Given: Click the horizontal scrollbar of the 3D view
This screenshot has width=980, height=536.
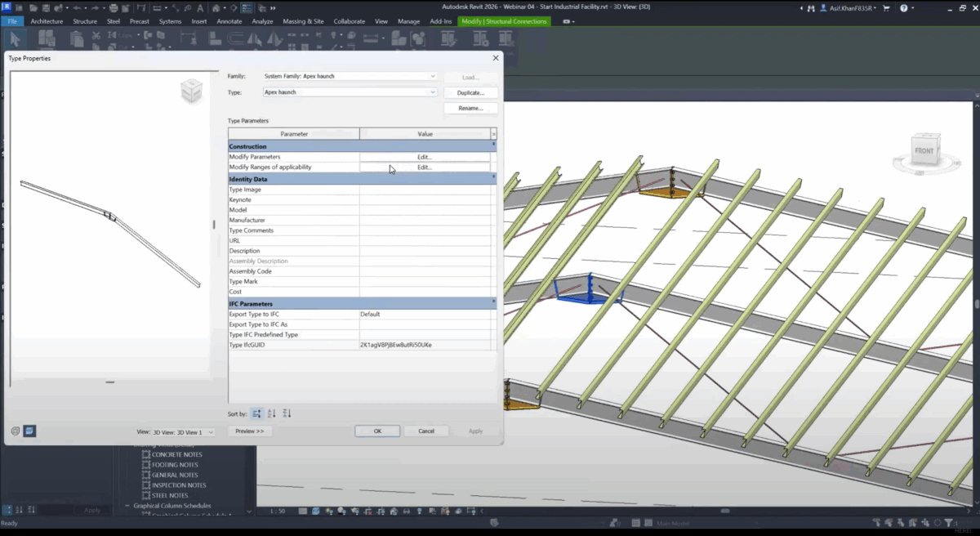Looking at the screenshot, I should (724, 511).
